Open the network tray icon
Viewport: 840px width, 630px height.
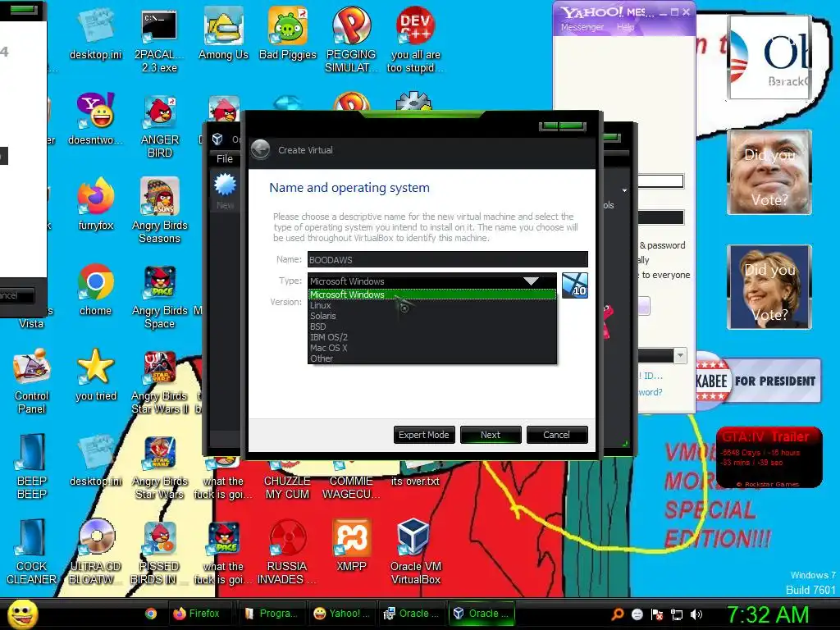coord(677,614)
